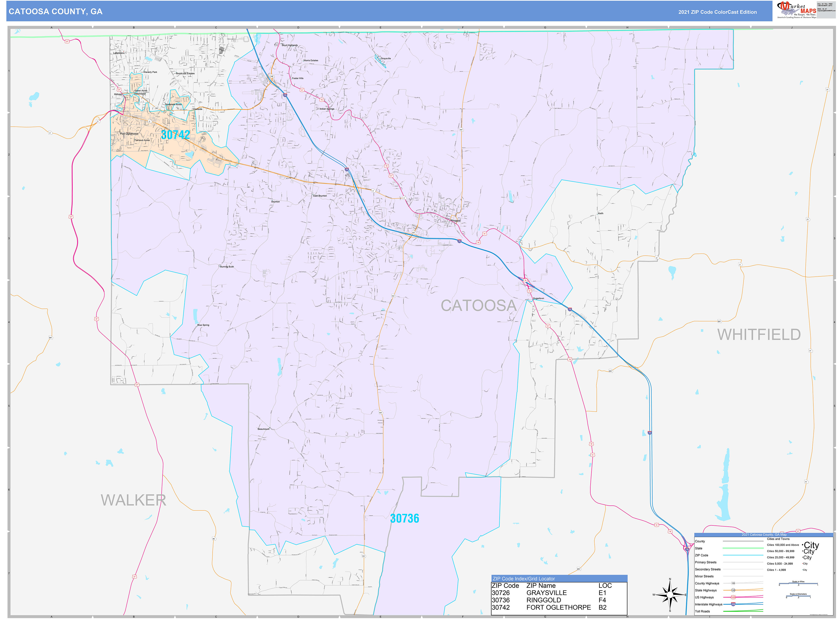Toggle the Cities 100,000 and Above legend entry
Screen dimensions: 840x619
tap(783, 545)
